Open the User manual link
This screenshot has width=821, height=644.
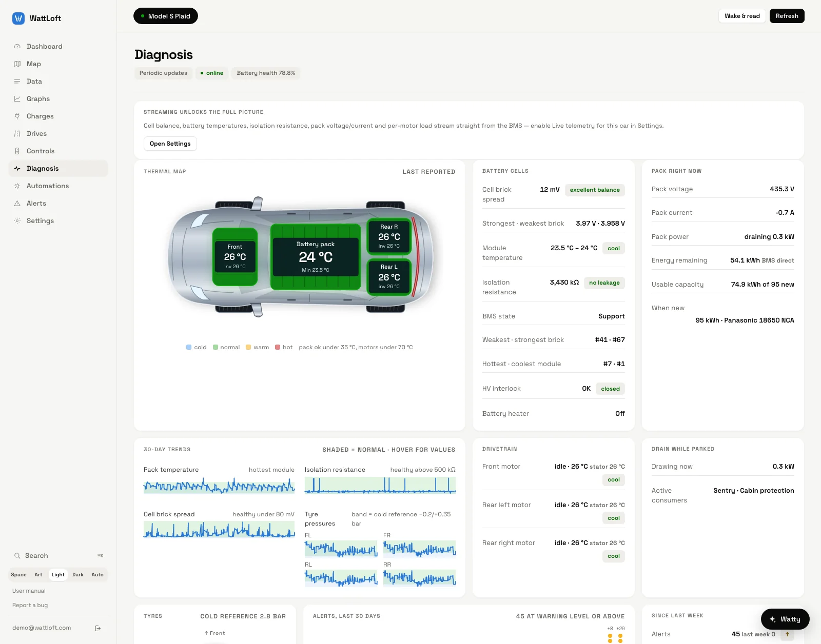point(29,591)
